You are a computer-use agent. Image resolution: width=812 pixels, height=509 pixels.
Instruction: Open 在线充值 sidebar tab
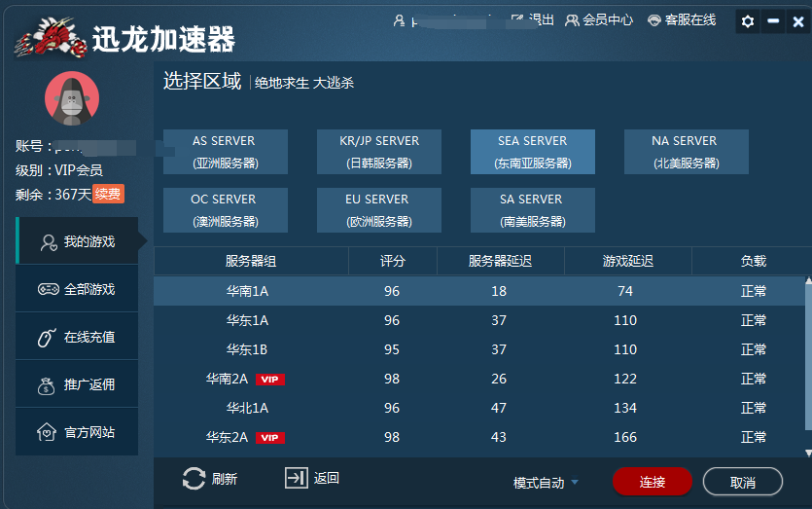(x=77, y=337)
